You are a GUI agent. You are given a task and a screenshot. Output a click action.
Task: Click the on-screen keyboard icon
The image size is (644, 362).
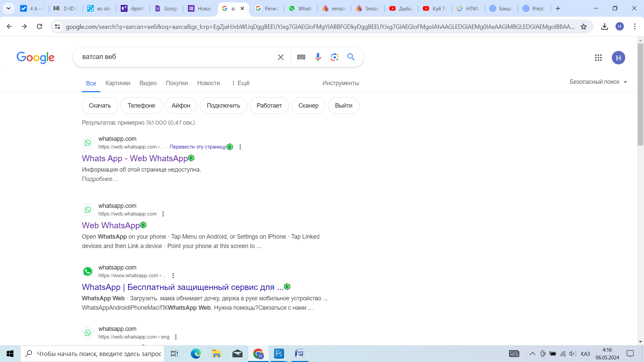pyautogui.click(x=301, y=57)
